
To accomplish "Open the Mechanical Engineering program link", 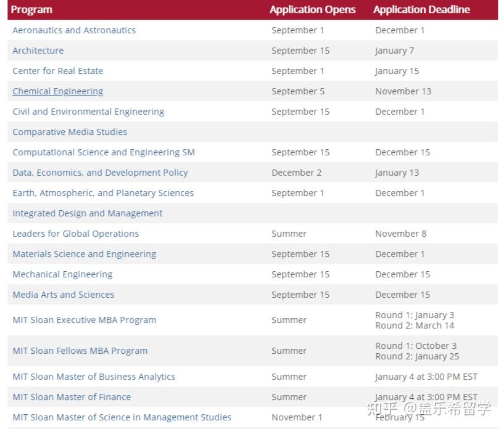I will pyautogui.click(x=62, y=274).
